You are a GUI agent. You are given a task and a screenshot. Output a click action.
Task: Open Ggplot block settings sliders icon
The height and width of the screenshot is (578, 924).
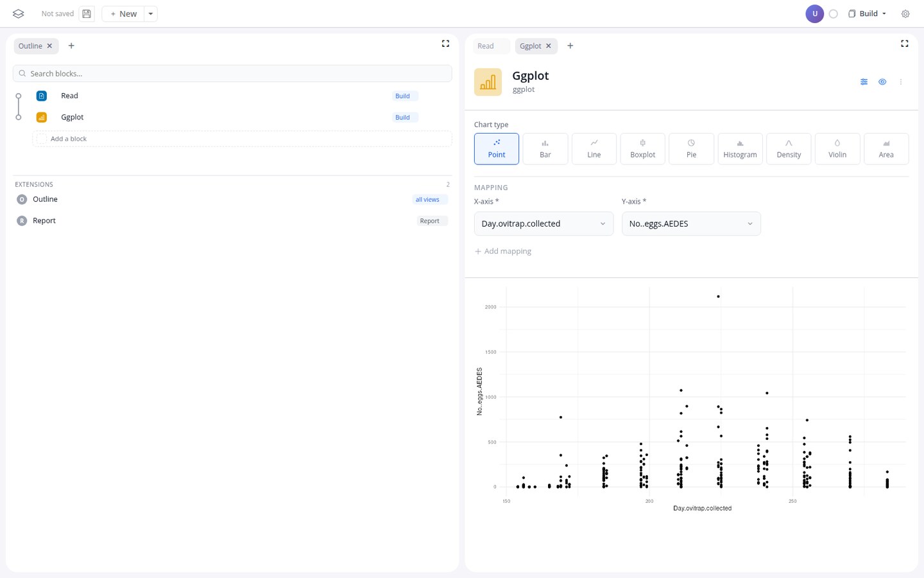[864, 82]
